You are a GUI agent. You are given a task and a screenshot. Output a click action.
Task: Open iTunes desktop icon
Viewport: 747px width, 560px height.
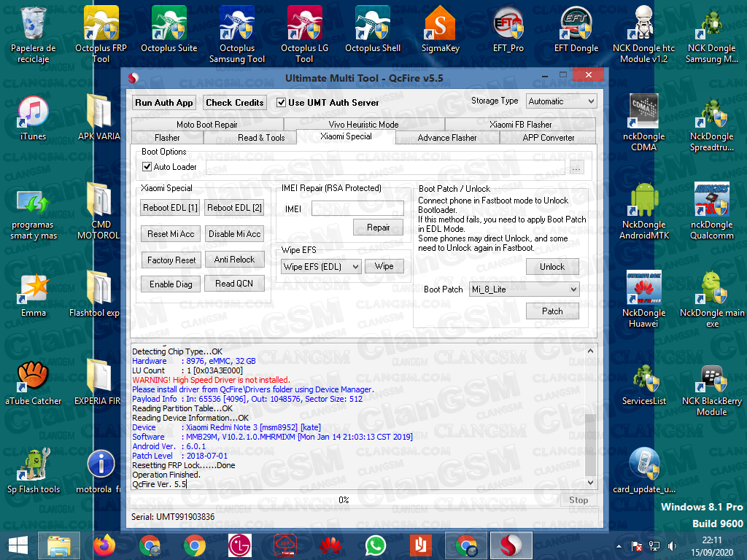(x=34, y=117)
